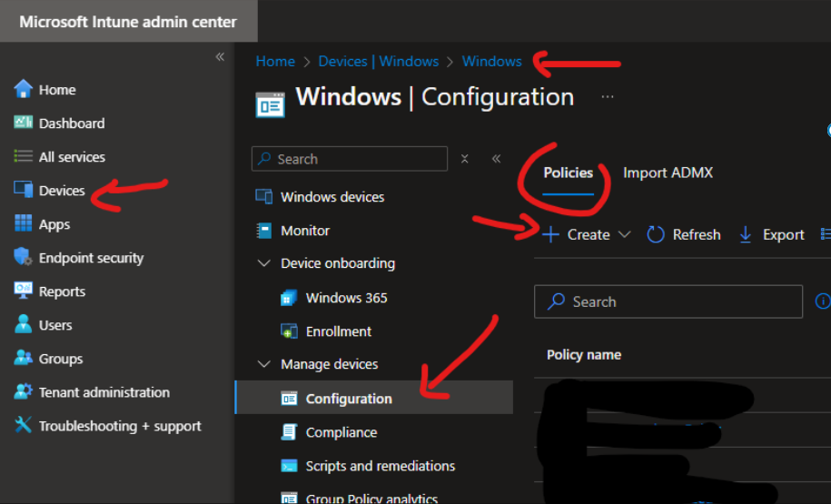
Task: Click the plus icon beside Create
Action: pyautogui.click(x=550, y=234)
